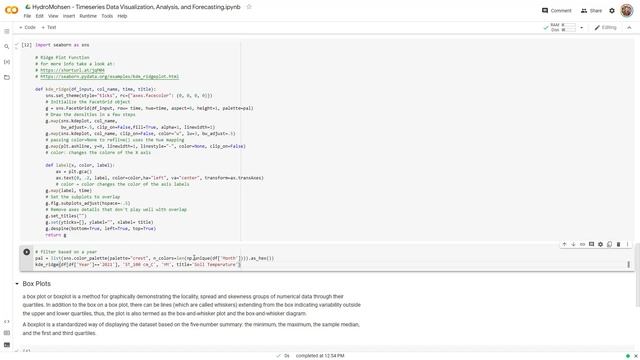640x360 pixels.
Task: Open the Help menu
Action: (122, 16)
